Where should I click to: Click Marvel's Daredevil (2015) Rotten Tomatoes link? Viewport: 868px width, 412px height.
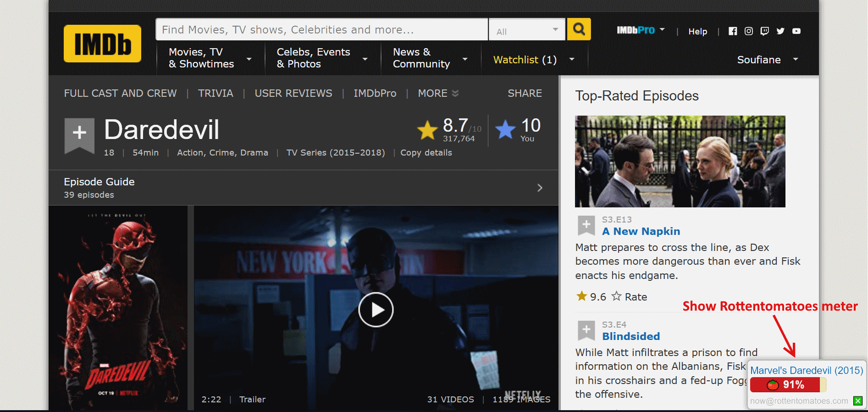click(807, 371)
